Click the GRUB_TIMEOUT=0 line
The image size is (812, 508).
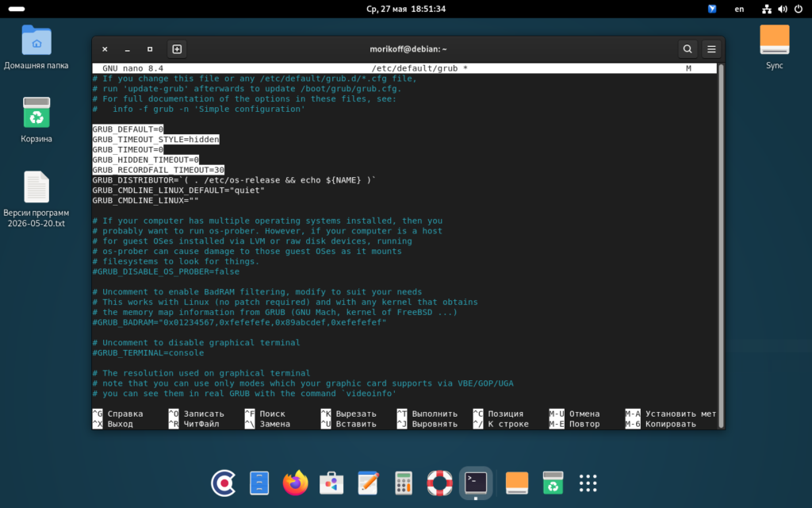pyautogui.click(x=128, y=150)
